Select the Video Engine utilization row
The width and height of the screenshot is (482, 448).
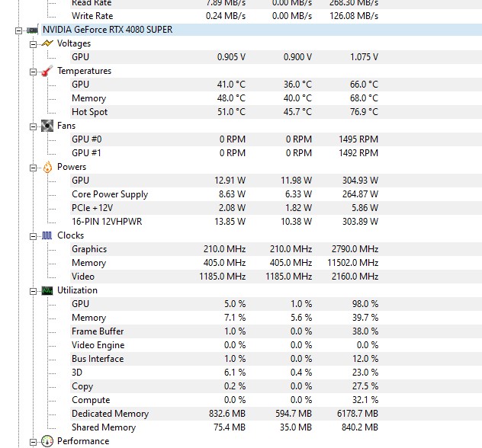pyautogui.click(x=98, y=345)
